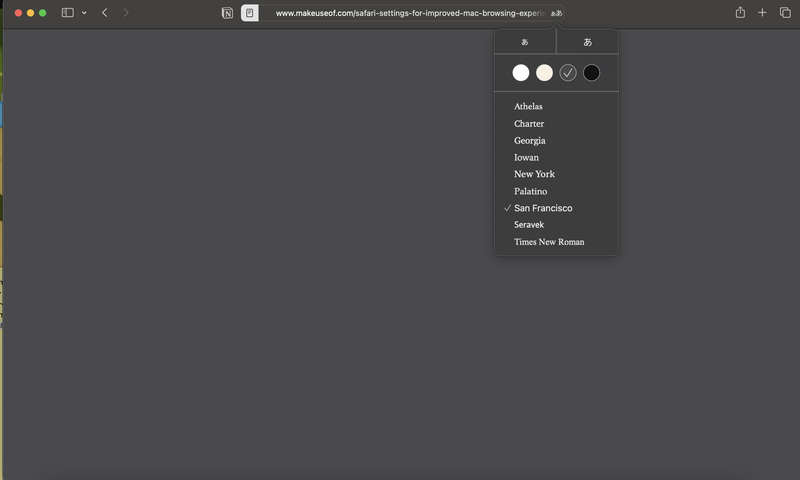Show the tab overview icon
The image size is (800, 480).
785,13
